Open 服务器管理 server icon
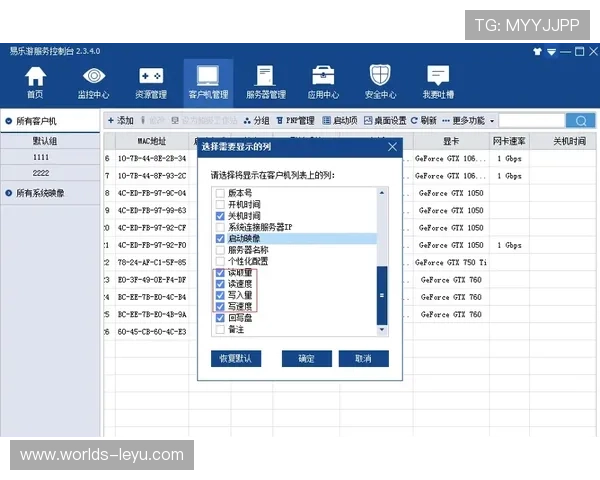This screenshot has height=480, width=600. point(266,82)
